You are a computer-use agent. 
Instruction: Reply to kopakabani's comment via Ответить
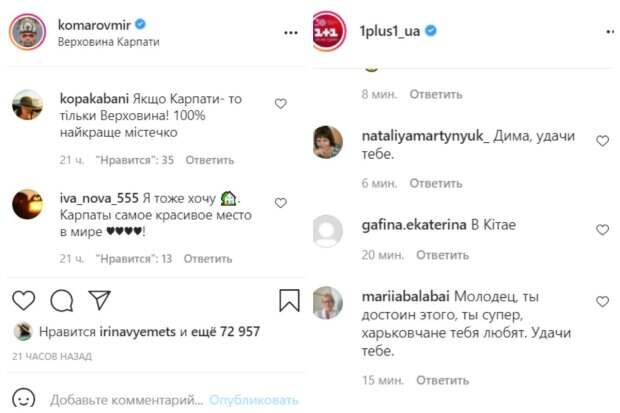210,160
